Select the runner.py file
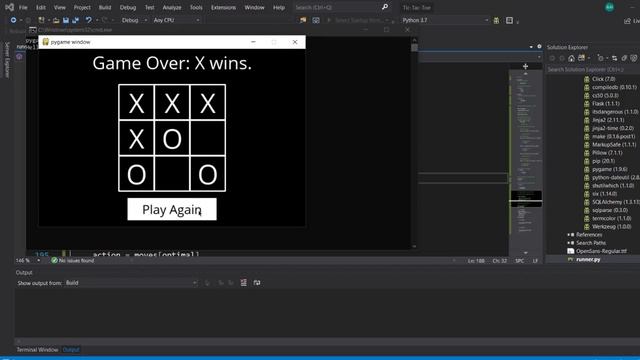Viewport: 640px width, 360px height. [x=588, y=259]
